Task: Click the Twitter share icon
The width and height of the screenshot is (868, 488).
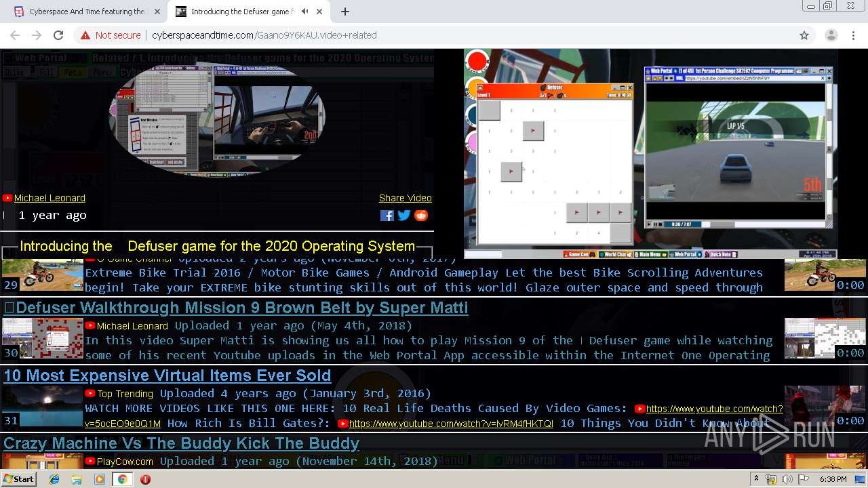Action: pos(404,216)
